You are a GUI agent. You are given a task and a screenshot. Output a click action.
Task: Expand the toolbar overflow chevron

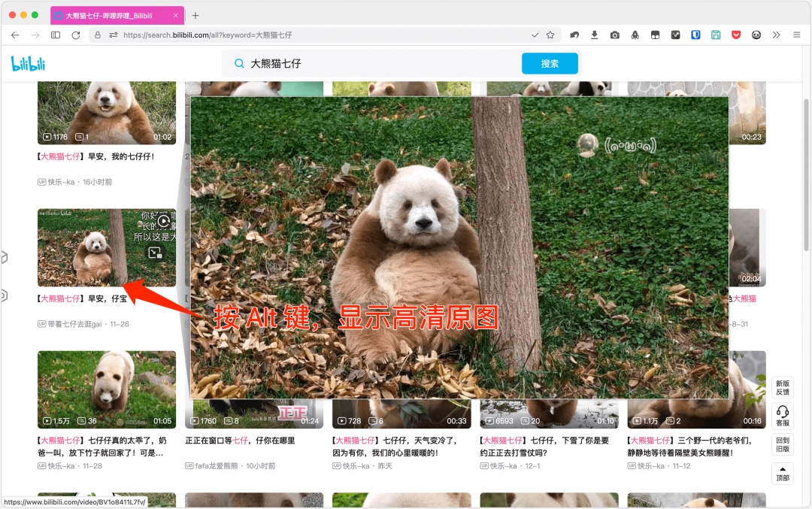[x=775, y=35]
